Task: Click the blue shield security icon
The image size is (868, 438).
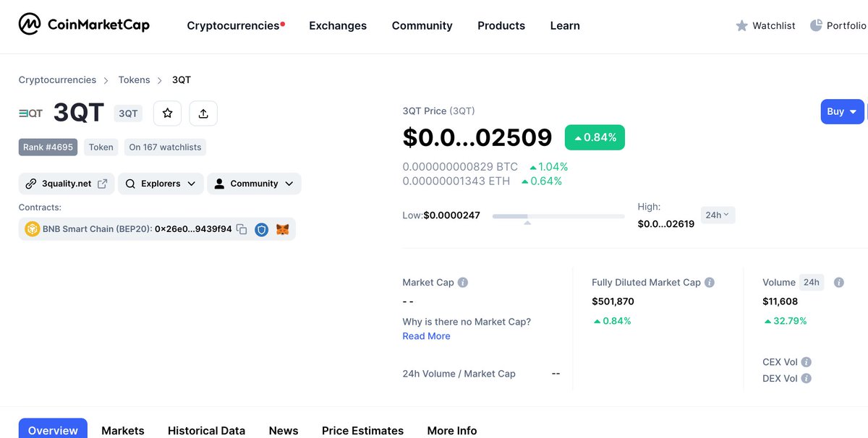Action: coord(262,229)
